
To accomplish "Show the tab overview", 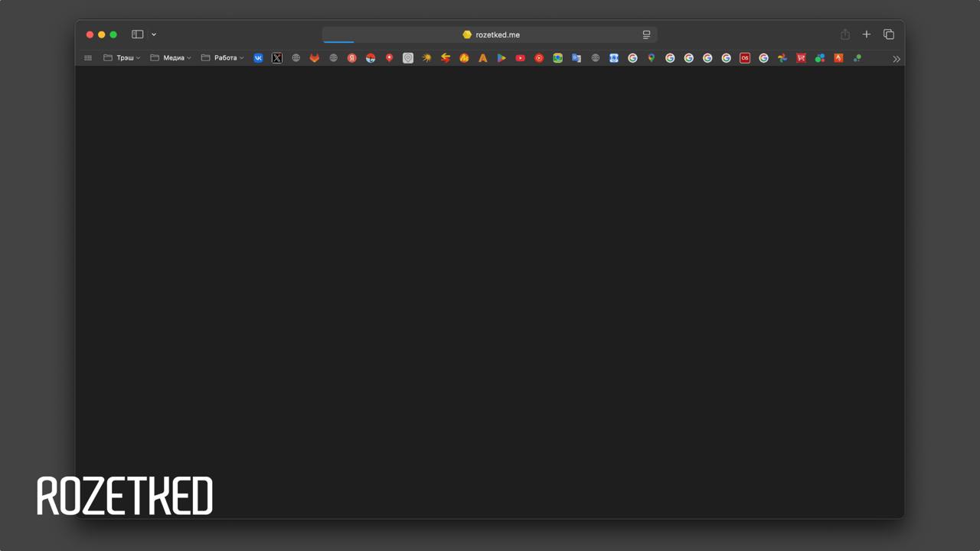I will click(889, 34).
